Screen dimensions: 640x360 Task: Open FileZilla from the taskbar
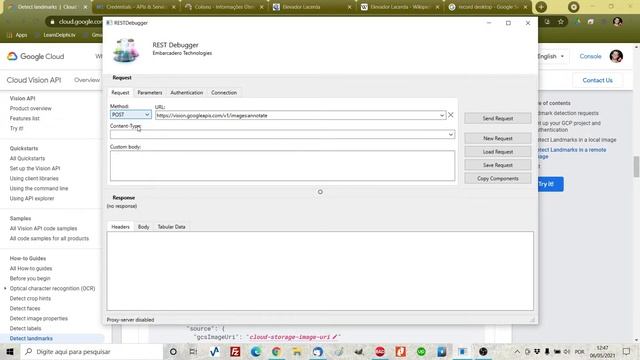235,351
